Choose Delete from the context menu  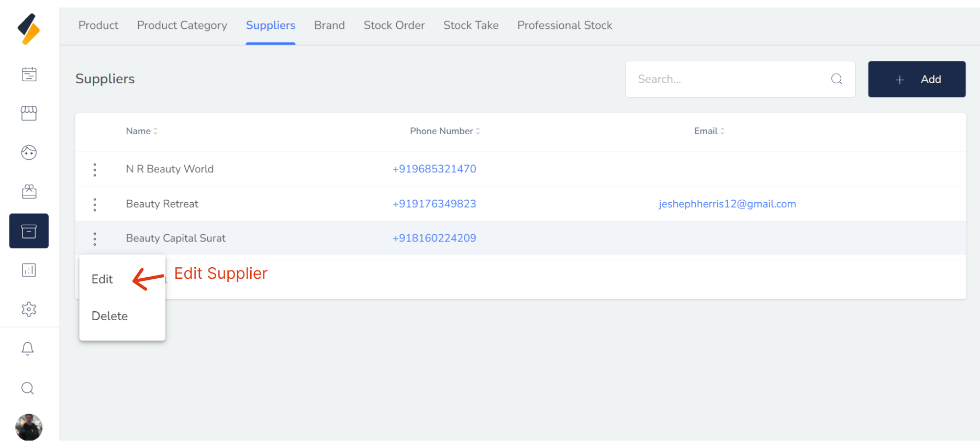pyautogui.click(x=109, y=316)
